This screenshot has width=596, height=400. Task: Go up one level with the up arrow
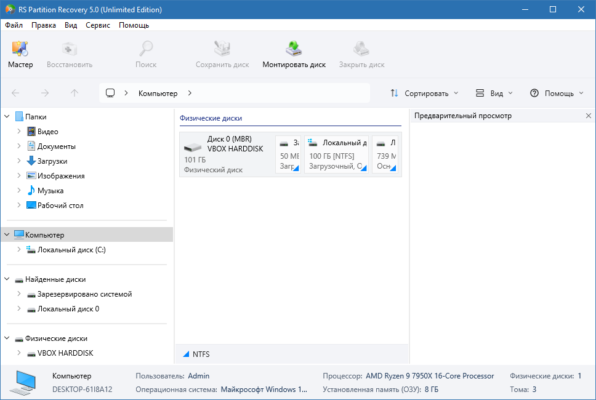click(x=74, y=93)
